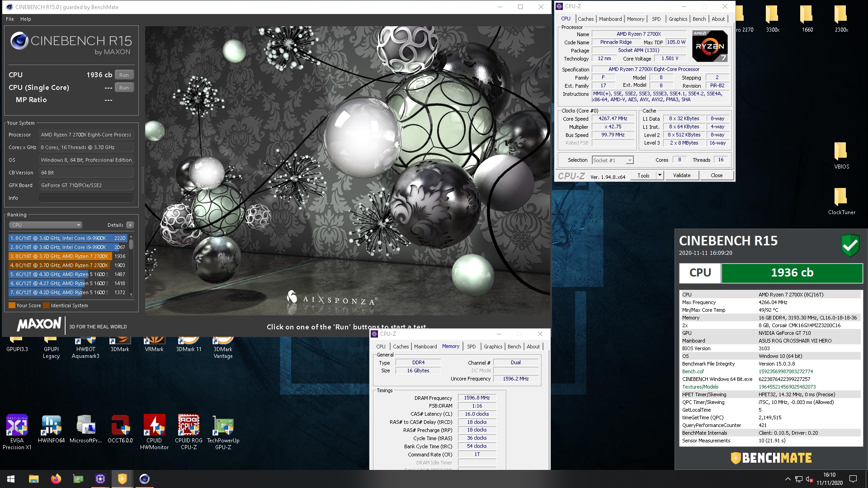The height and width of the screenshot is (488, 868).
Task: Run the Cinebench CPU test
Action: [124, 75]
